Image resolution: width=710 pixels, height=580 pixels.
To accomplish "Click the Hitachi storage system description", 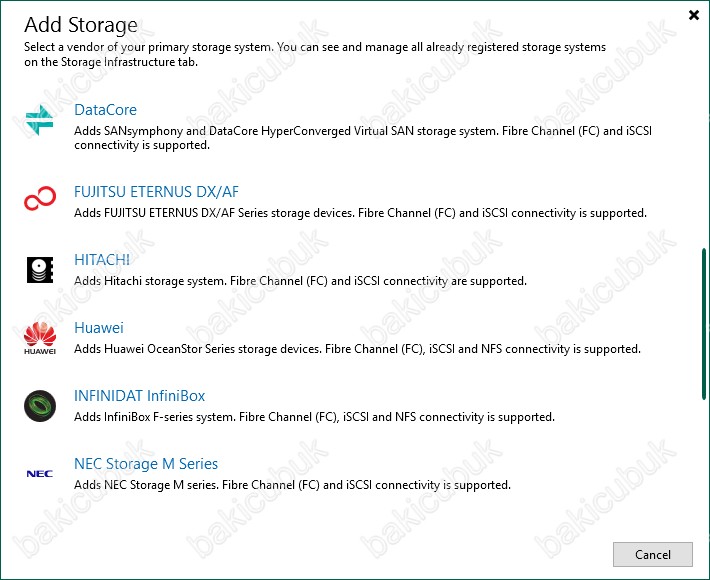I will tap(300, 281).
